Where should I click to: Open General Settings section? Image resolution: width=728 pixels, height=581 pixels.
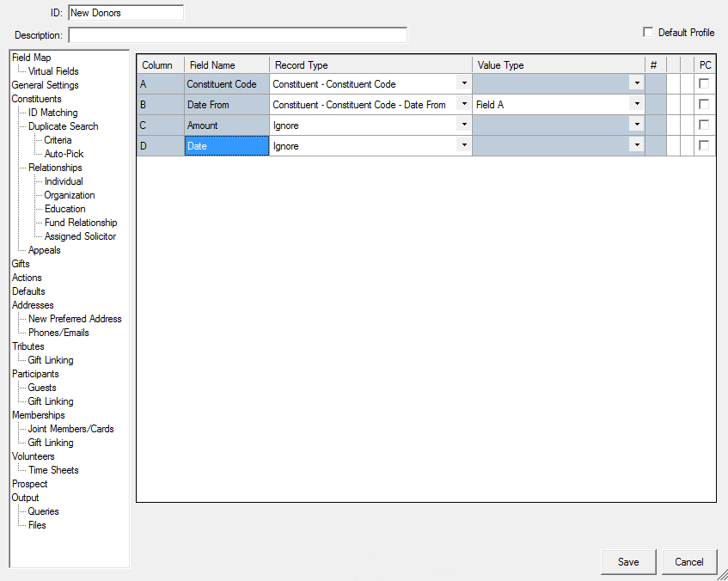(45, 85)
